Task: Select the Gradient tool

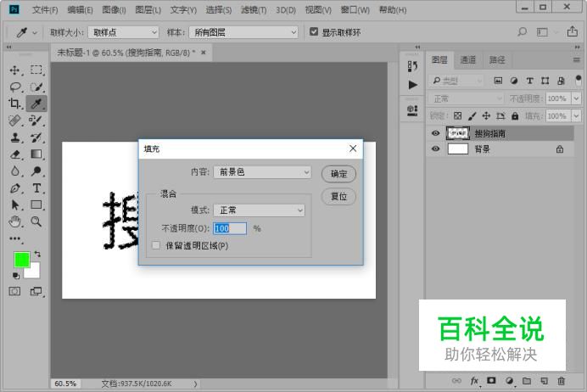Action: click(x=36, y=154)
